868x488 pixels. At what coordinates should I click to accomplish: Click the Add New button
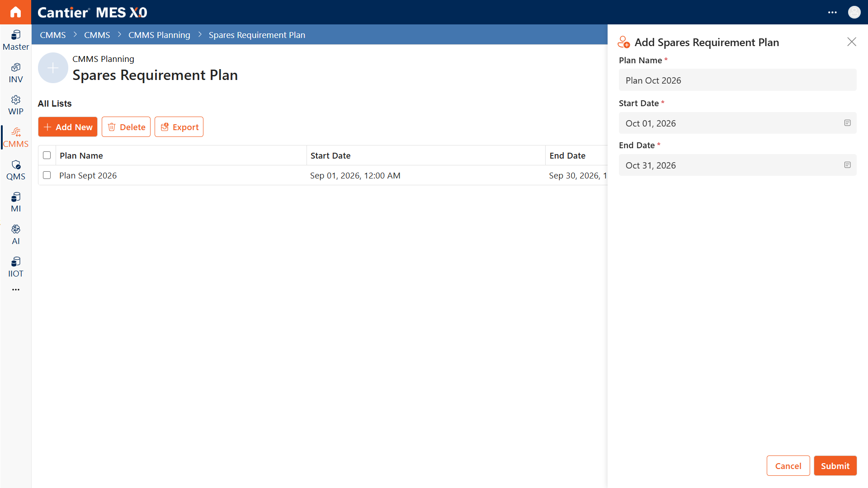pos(68,127)
